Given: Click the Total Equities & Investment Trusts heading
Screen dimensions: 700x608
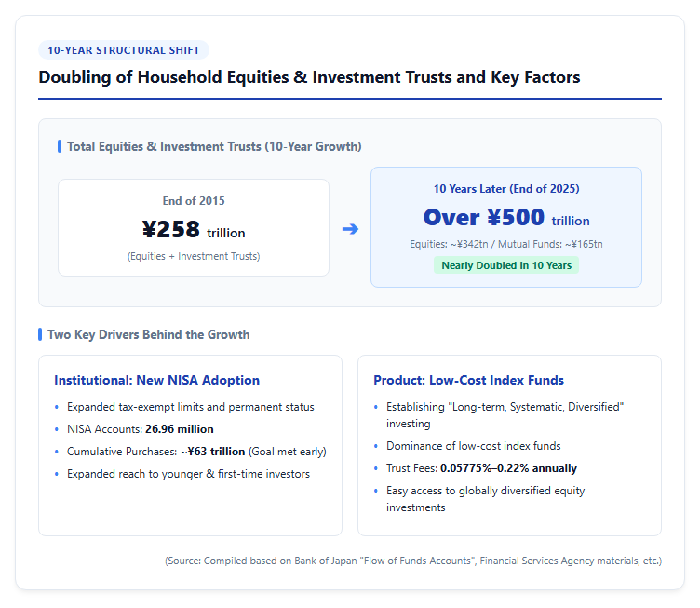Looking at the screenshot, I should click(x=214, y=146).
